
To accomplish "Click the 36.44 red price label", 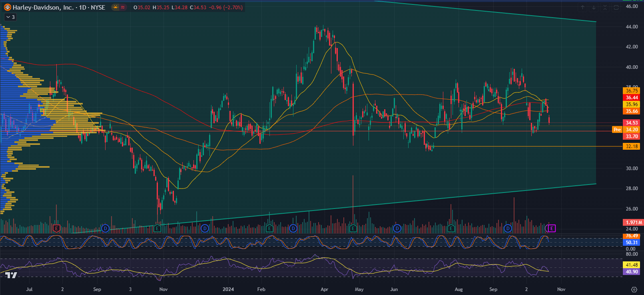I will [632, 98].
